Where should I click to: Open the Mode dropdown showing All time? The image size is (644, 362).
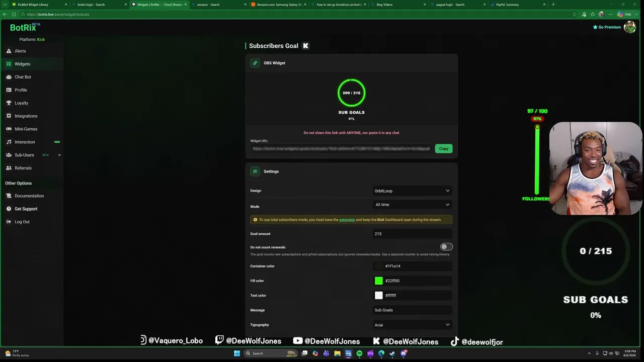click(x=412, y=205)
